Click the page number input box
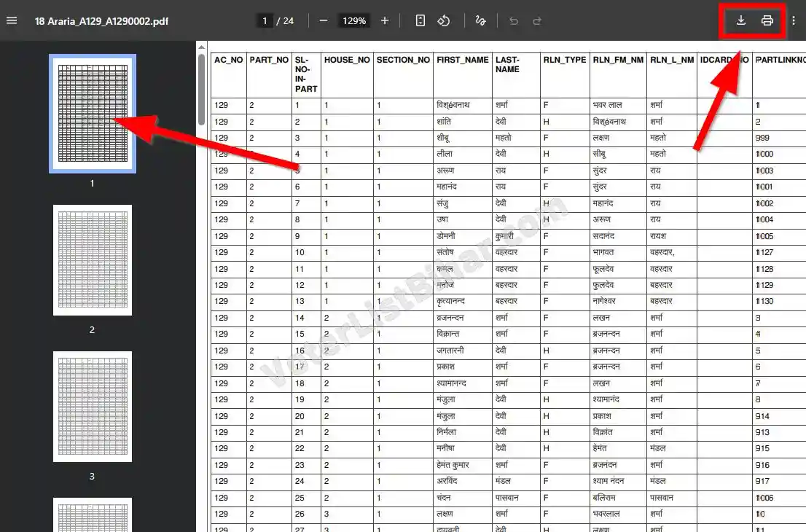806x532 pixels. click(x=263, y=20)
